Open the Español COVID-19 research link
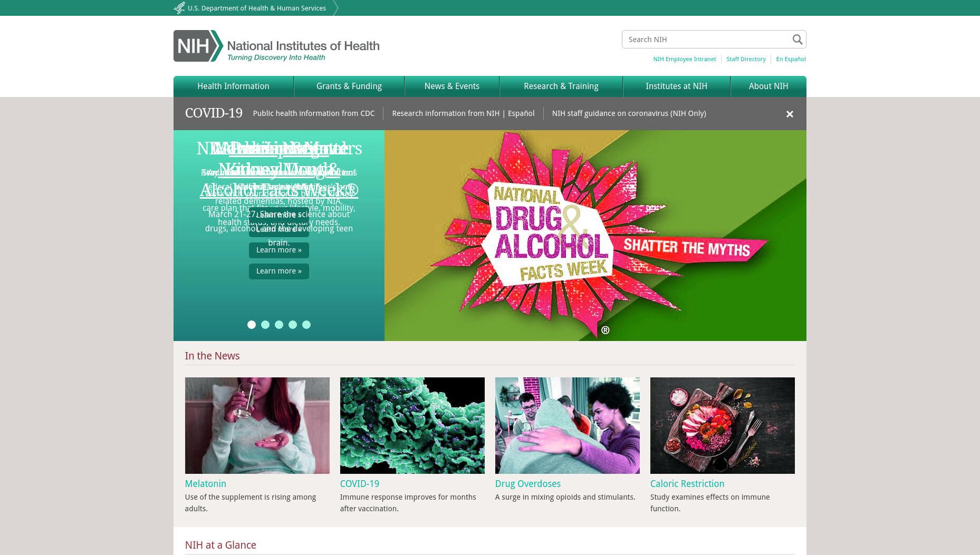 (521, 113)
